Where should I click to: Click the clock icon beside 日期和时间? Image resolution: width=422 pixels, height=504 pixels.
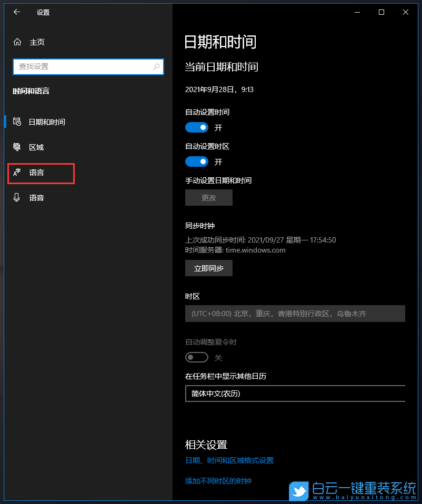[17, 122]
